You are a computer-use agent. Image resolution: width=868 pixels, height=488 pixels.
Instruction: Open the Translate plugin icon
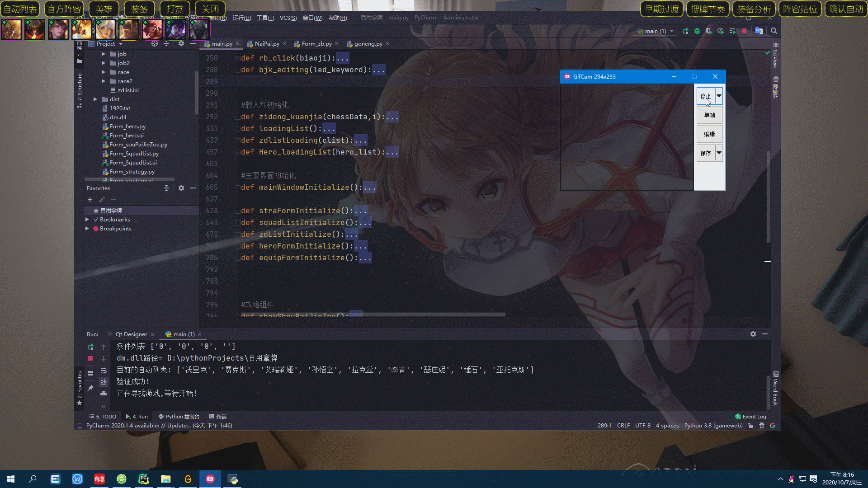coord(759,31)
